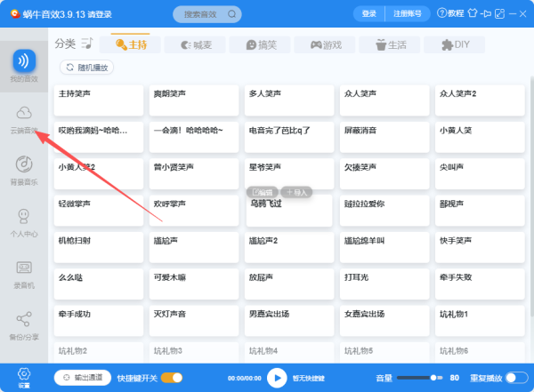
Task: Play the 主持笑声 sound card
Action: pyautogui.click(x=99, y=100)
